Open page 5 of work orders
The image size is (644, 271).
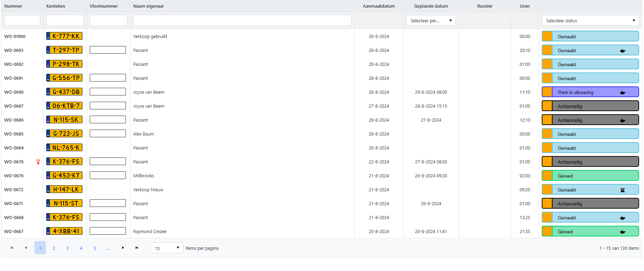click(95, 248)
